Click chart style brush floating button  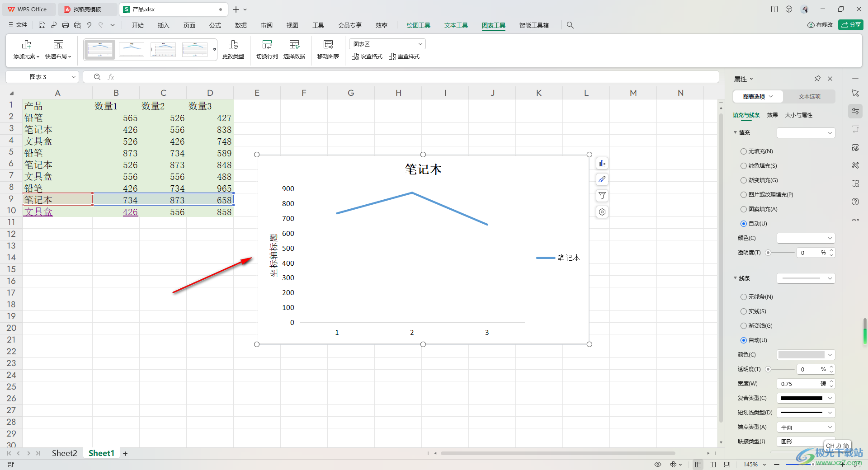coord(602,179)
